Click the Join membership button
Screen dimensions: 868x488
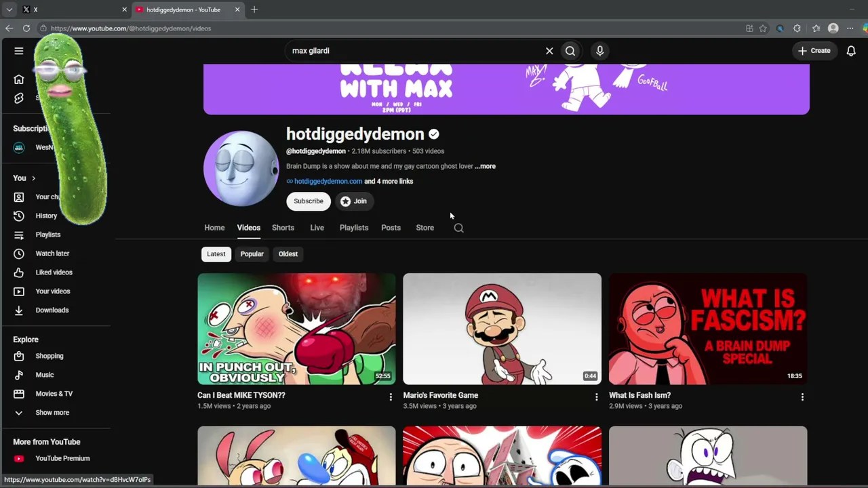(x=354, y=201)
